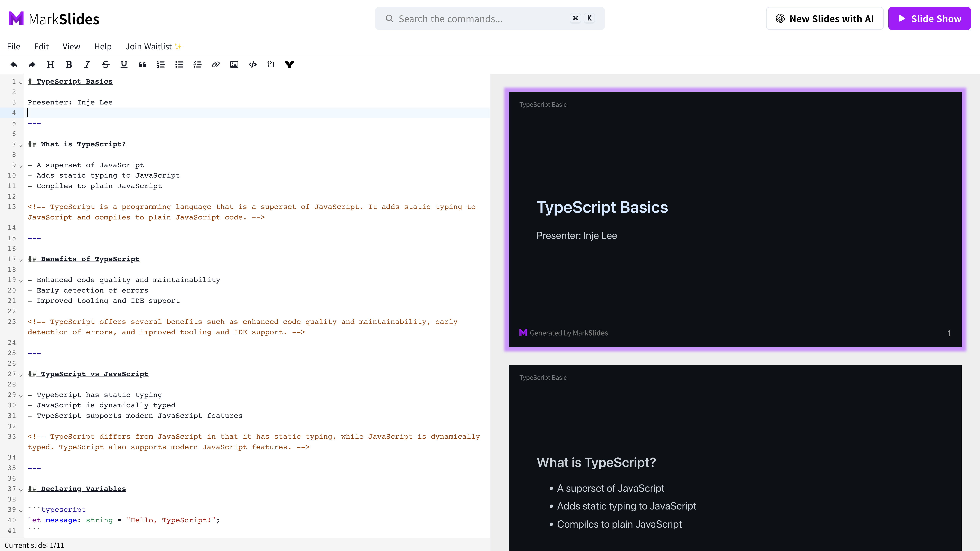This screenshot has width=980, height=551.
Task: Click '- Compiles to plain JavaScript' editor line
Action: [x=95, y=186]
